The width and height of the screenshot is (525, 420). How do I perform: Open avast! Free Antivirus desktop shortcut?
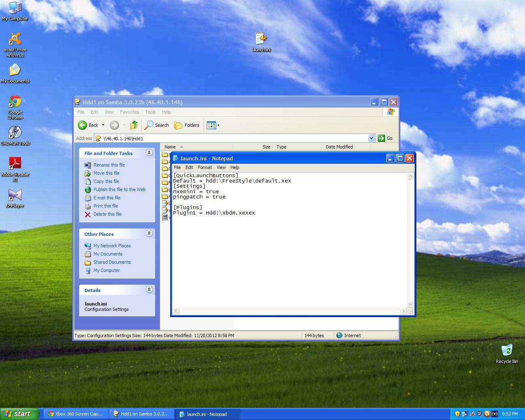coord(15,45)
